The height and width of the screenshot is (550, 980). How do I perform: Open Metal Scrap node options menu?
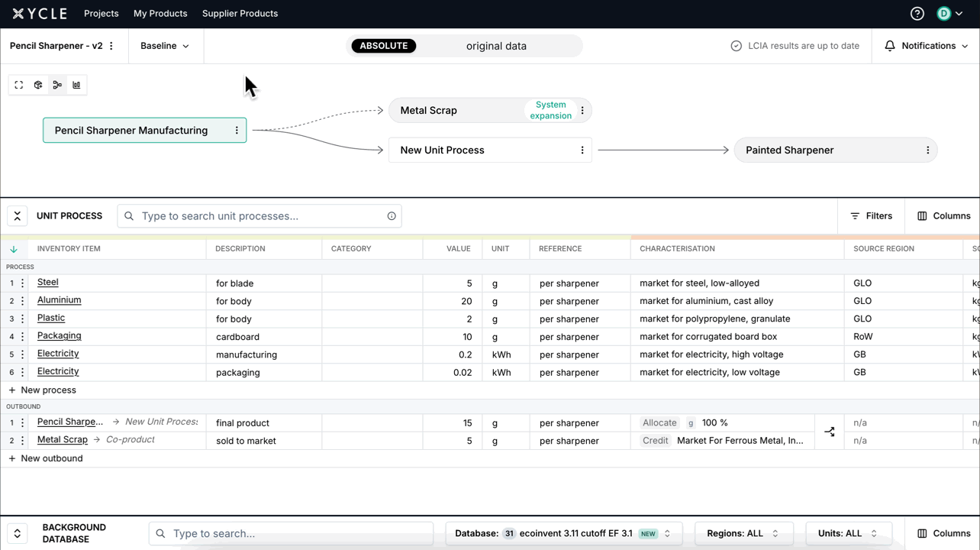click(x=582, y=111)
